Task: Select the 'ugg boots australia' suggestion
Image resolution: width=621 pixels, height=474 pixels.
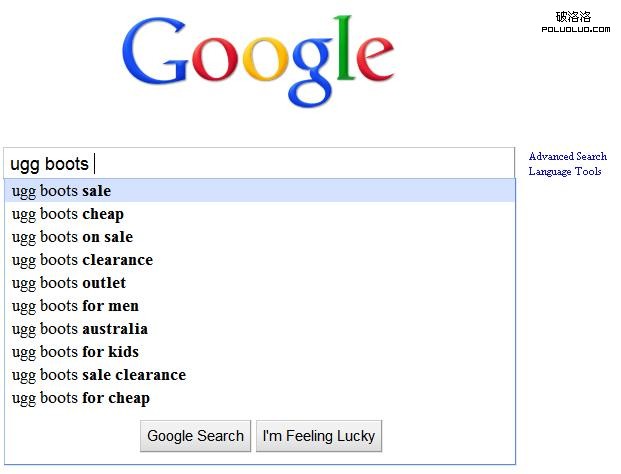Action: 80,329
